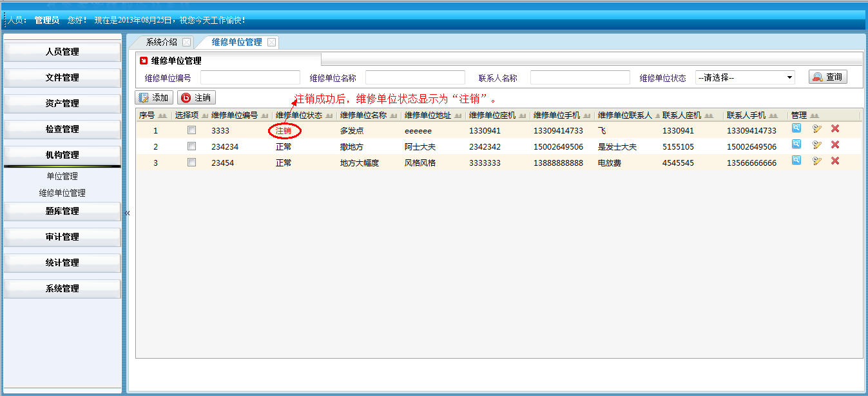Screen dimensions: 868x396
Task: Select the cell 阿士大夫
Action: pyautogui.click(x=420, y=147)
